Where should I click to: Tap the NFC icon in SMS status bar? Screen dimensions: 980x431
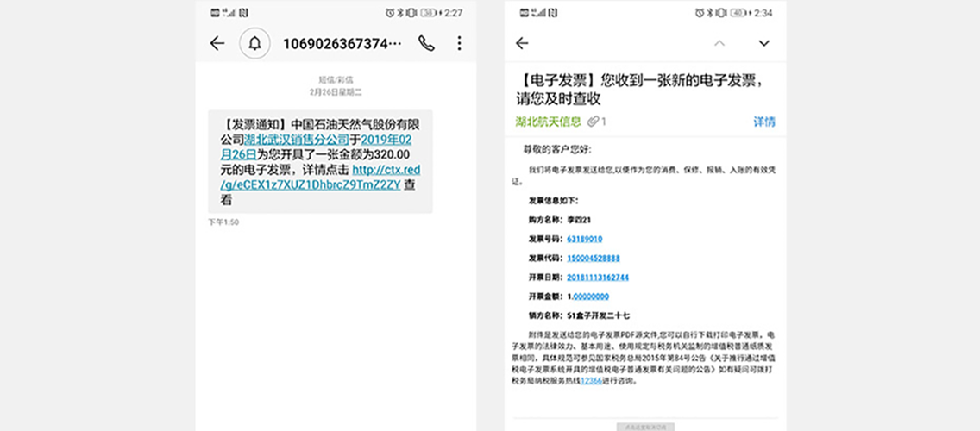243,12
